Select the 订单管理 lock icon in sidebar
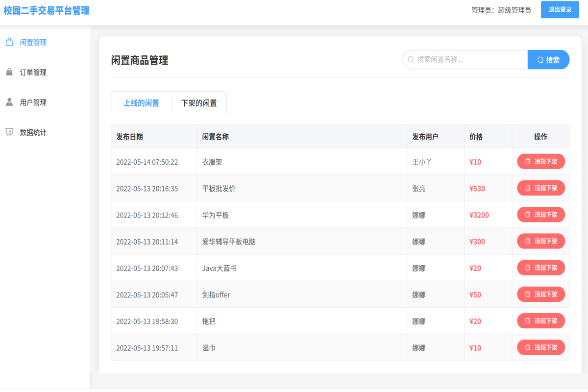The width and height of the screenshot is (588, 392). 9,72
